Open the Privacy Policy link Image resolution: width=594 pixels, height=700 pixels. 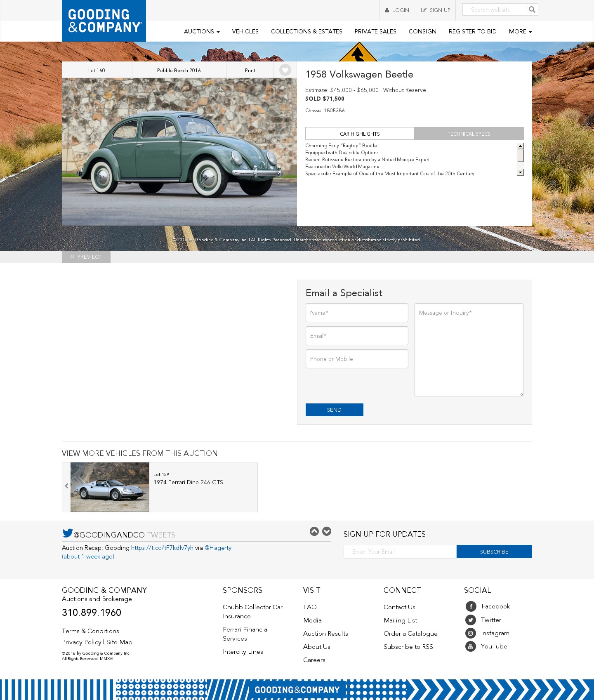click(x=82, y=642)
